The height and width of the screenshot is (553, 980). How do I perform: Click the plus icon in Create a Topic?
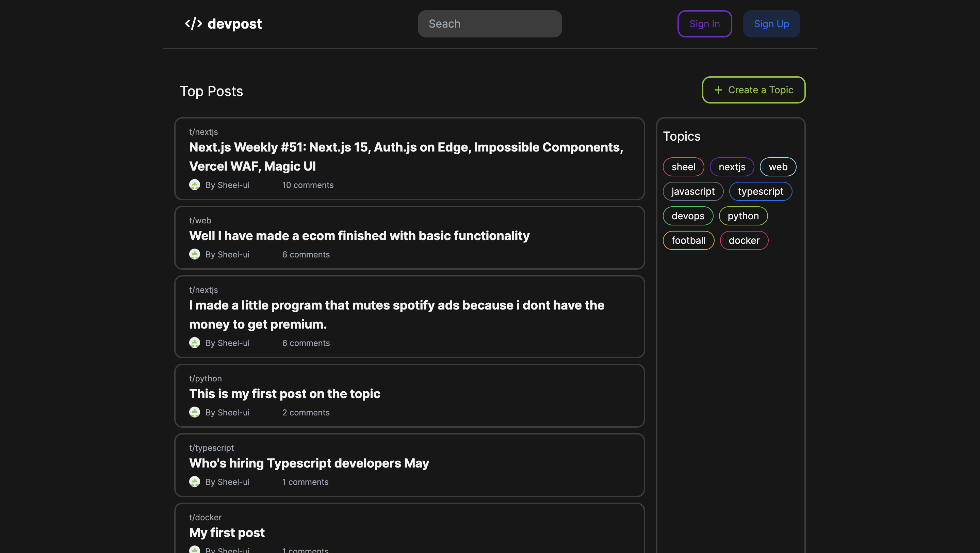click(718, 90)
